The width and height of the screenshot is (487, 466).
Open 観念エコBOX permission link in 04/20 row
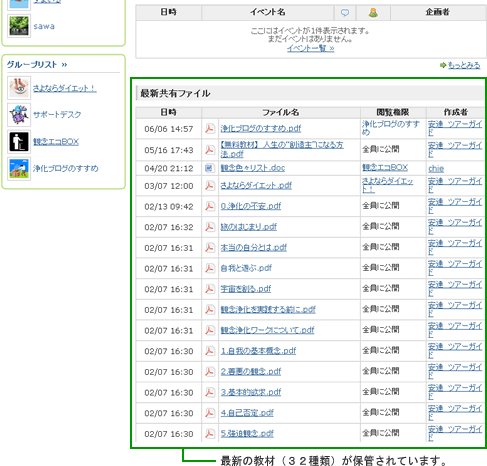tap(385, 168)
